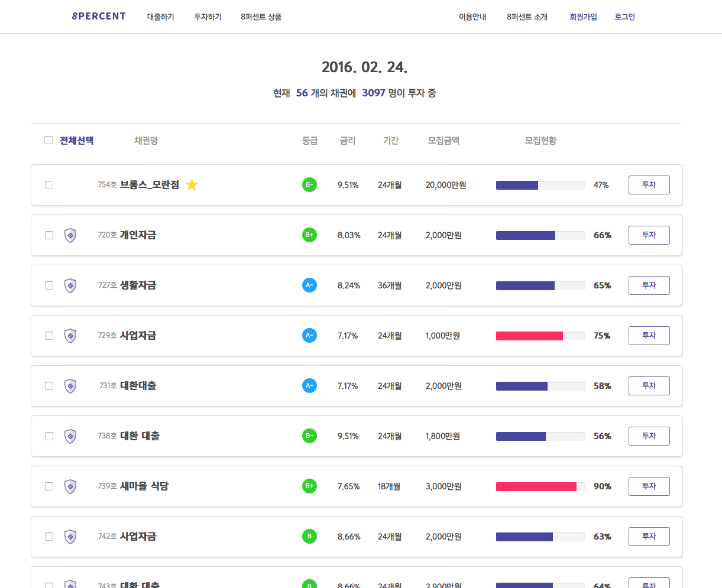Click the shield icon beside 742호 사업자금
The width and height of the screenshot is (722, 588).
pyautogui.click(x=70, y=536)
